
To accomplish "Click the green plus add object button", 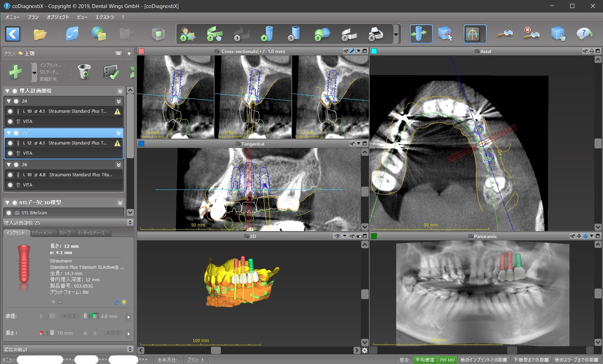I will [x=15, y=72].
